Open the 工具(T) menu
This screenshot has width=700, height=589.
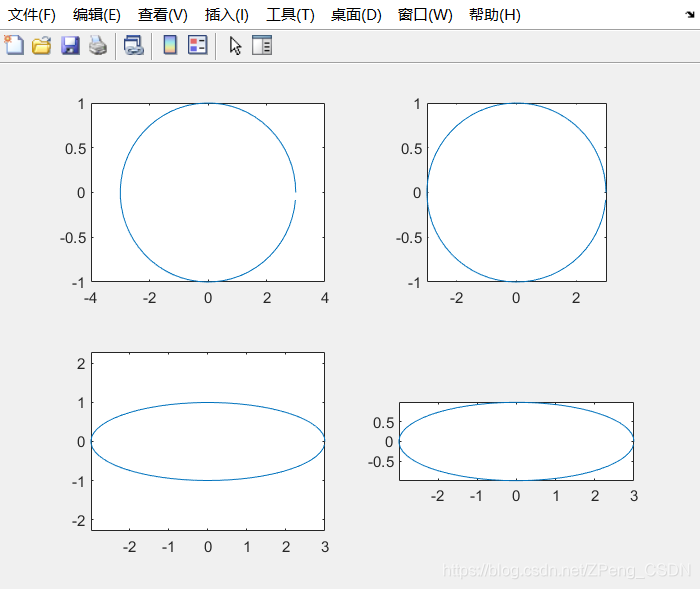[x=290, y=15]
